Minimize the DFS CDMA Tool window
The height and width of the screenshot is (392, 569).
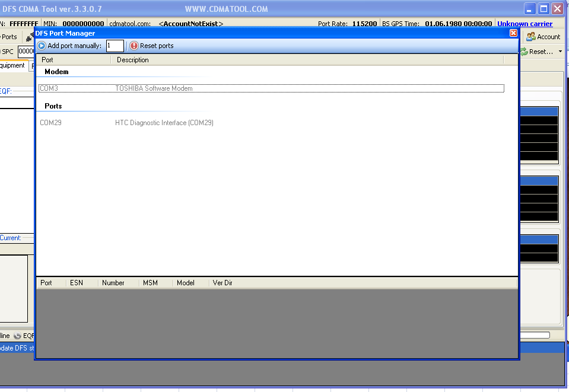point(530,9)
